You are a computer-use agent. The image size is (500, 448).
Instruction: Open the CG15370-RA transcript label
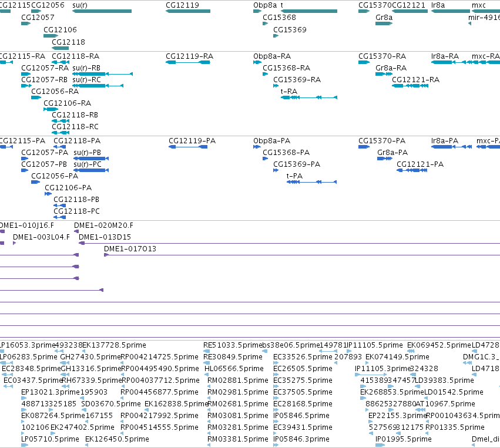[382, 56]
